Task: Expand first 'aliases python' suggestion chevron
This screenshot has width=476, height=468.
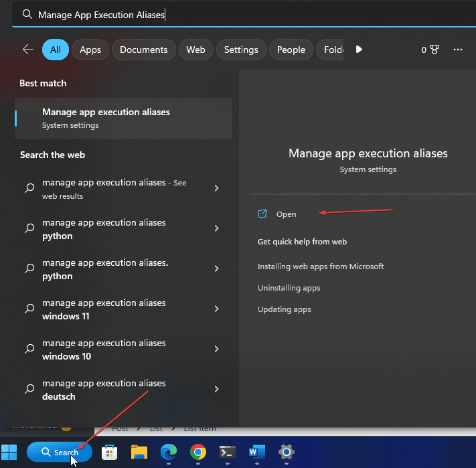Action: pos(216,228)
